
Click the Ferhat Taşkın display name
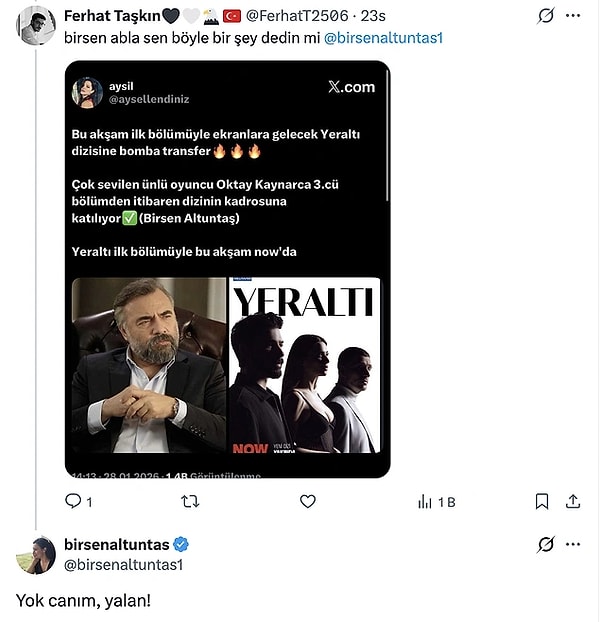tap(111, 16)
